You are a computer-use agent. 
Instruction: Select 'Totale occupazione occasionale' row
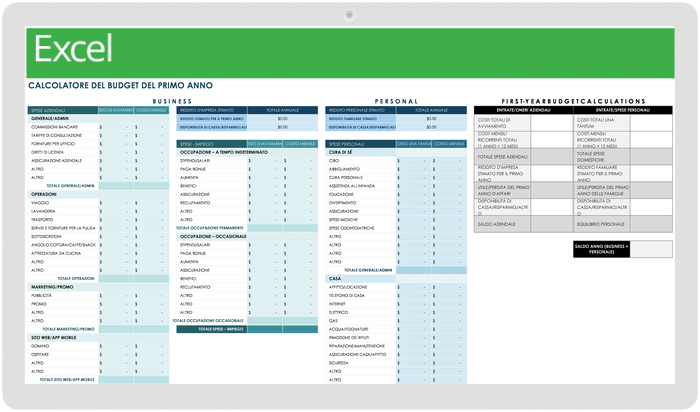coord(247,321)
